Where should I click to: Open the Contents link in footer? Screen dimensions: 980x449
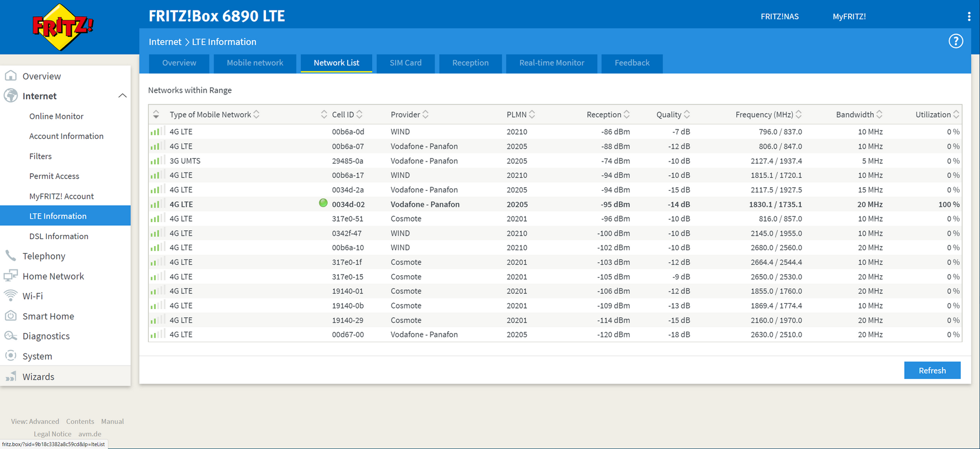click(80, 421)
